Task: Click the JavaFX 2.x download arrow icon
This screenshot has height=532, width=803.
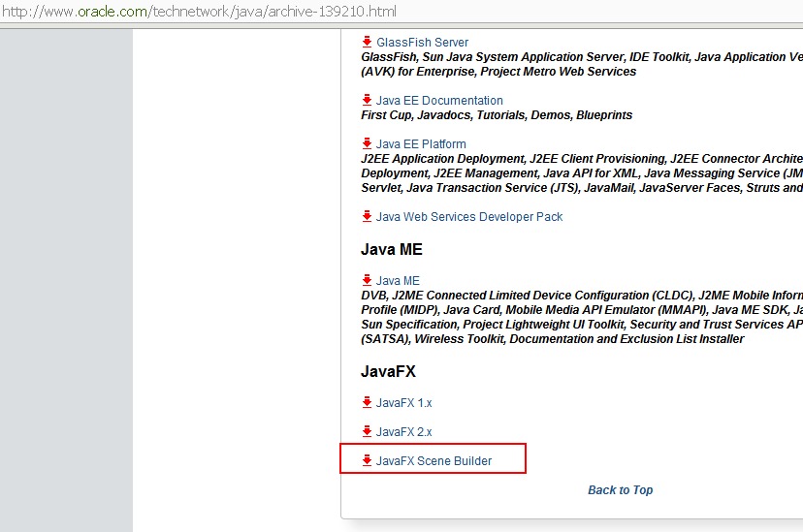Action: coord(367,432)
